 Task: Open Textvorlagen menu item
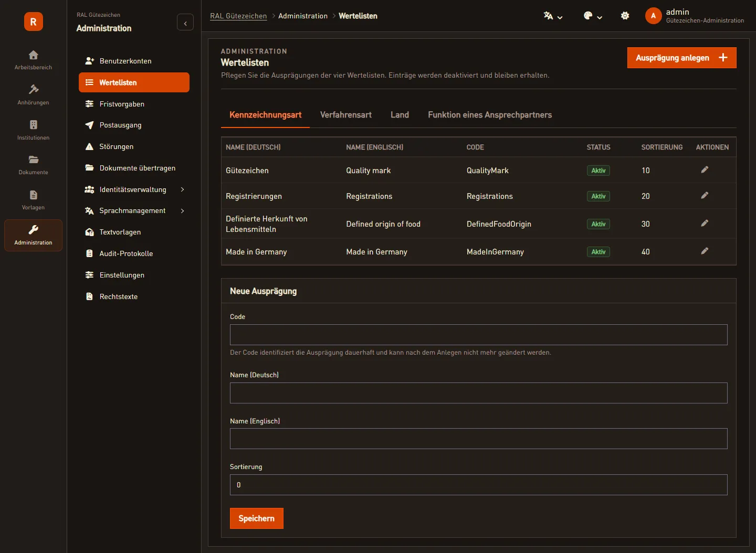(134, 232)
